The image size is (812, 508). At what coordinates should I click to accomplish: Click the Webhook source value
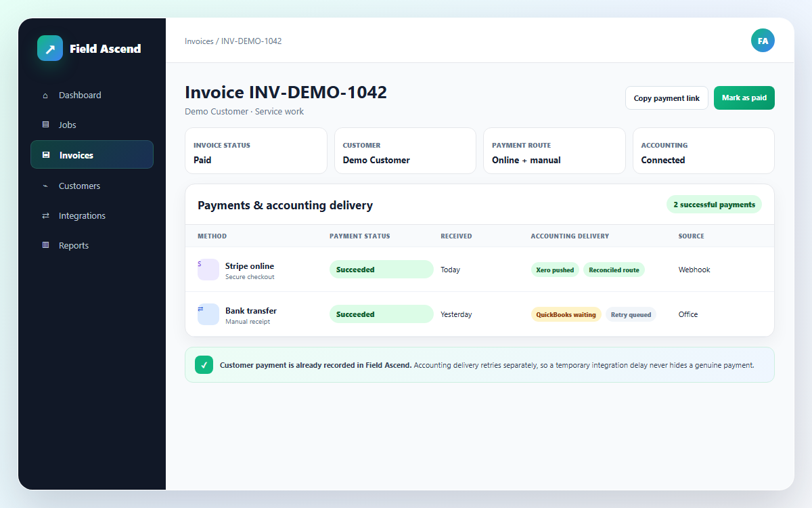[694, 270]
